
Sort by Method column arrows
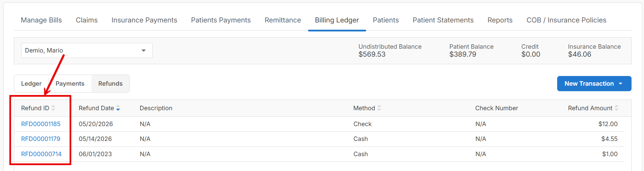coord(379,108)
